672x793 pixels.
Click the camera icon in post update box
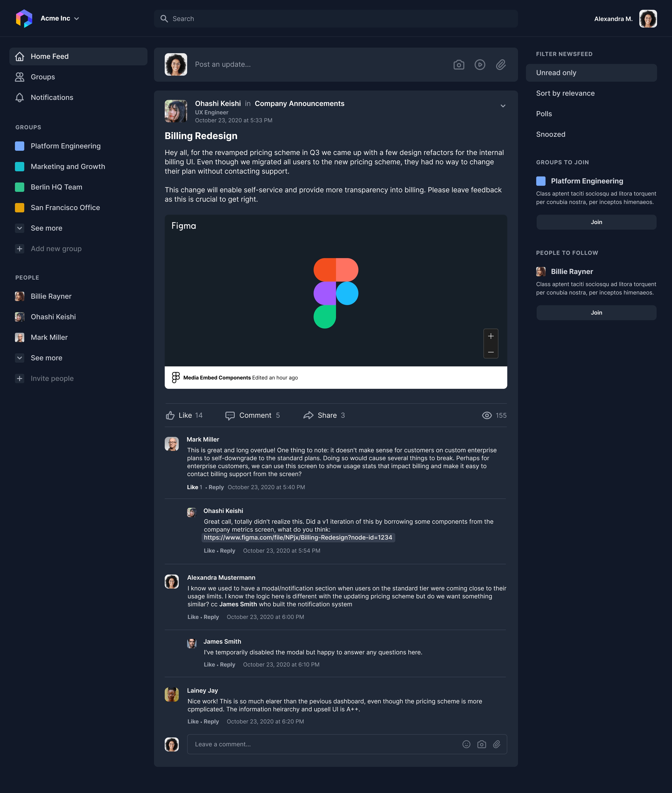click(x=459, y=65)
